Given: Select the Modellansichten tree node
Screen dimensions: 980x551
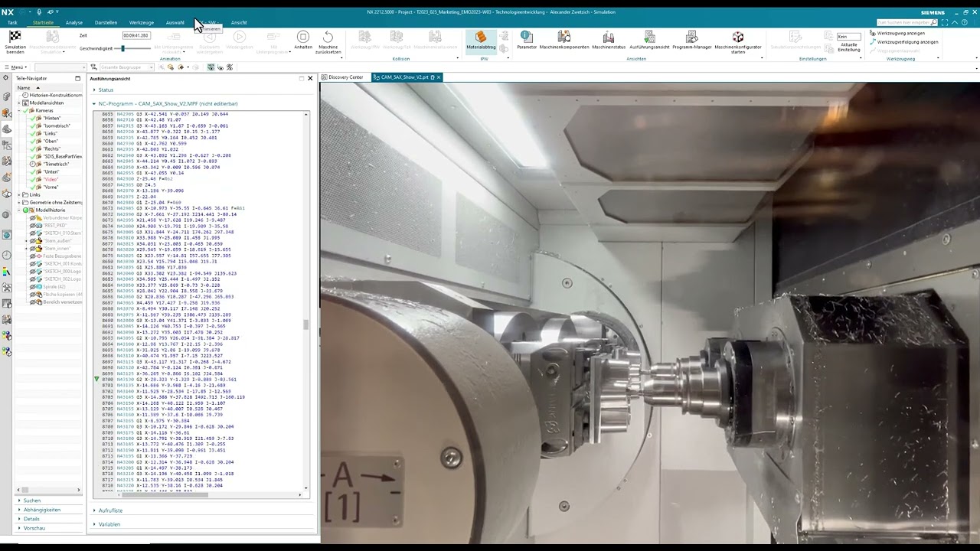Looking at the screenshot, I should point(46,103).
